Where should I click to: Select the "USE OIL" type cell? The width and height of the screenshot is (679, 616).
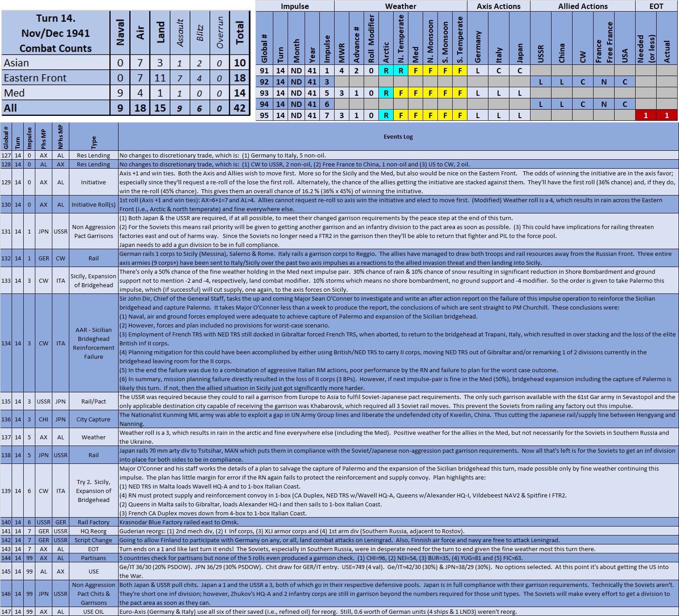pos(93,612)
